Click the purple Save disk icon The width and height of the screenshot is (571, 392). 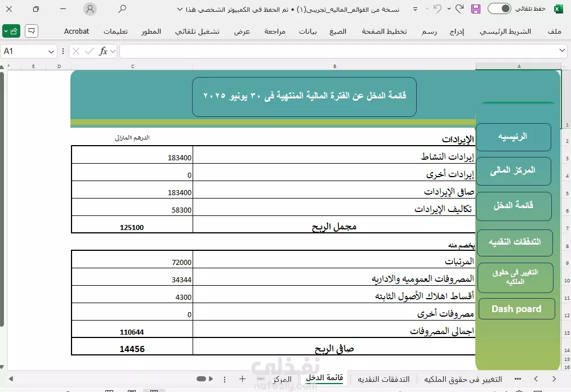click(x=476, y=9)
